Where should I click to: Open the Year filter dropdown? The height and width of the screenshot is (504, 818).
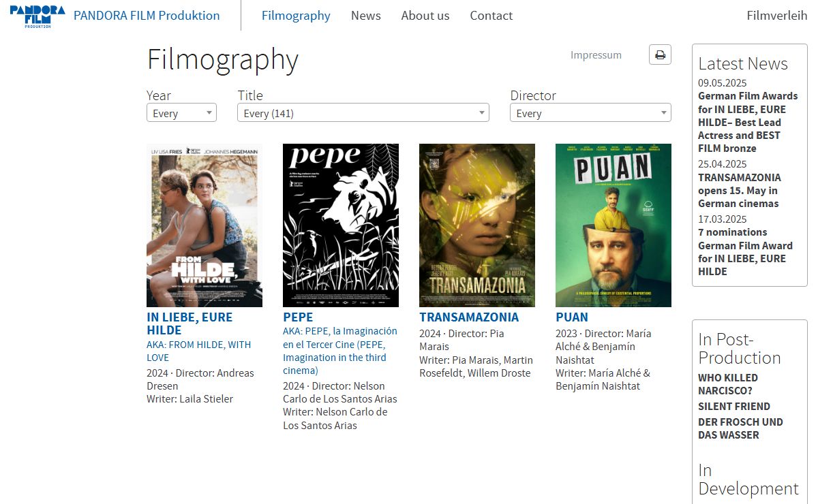point(181,113)
